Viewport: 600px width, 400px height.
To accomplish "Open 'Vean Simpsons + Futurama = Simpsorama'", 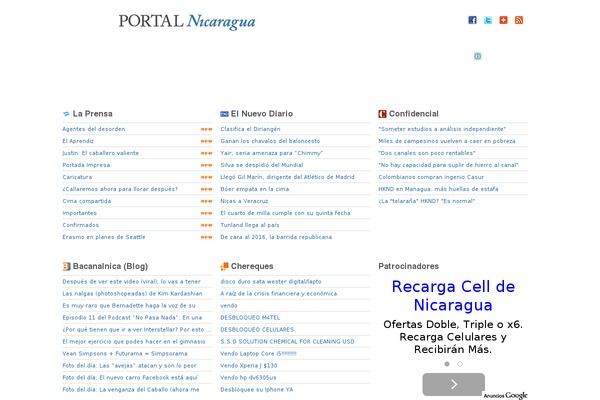I will pyautogui.click(x=125, y=353).
